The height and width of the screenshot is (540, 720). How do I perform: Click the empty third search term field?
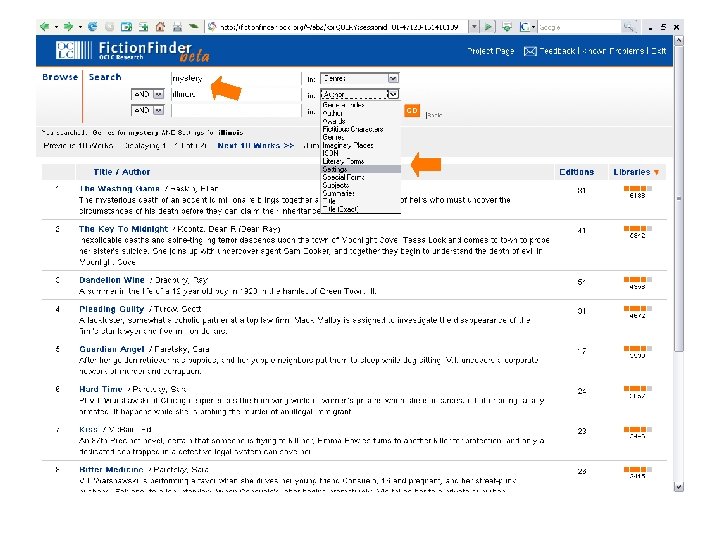235,110
